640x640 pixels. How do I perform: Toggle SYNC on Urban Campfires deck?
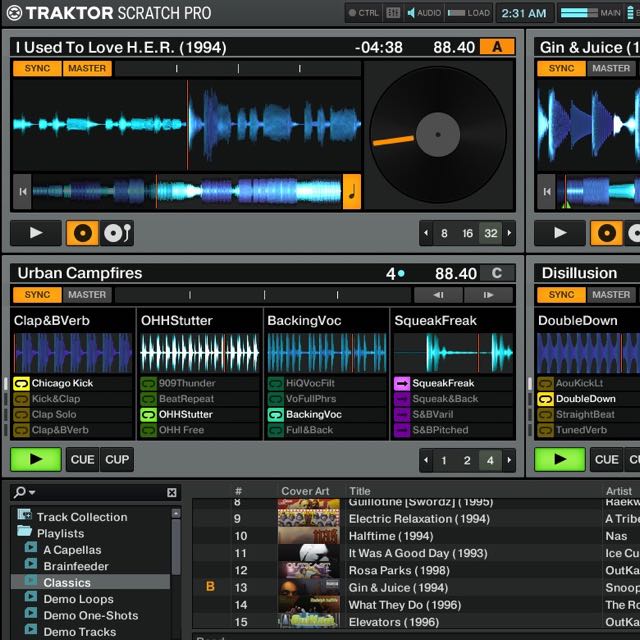pos(37,295)
